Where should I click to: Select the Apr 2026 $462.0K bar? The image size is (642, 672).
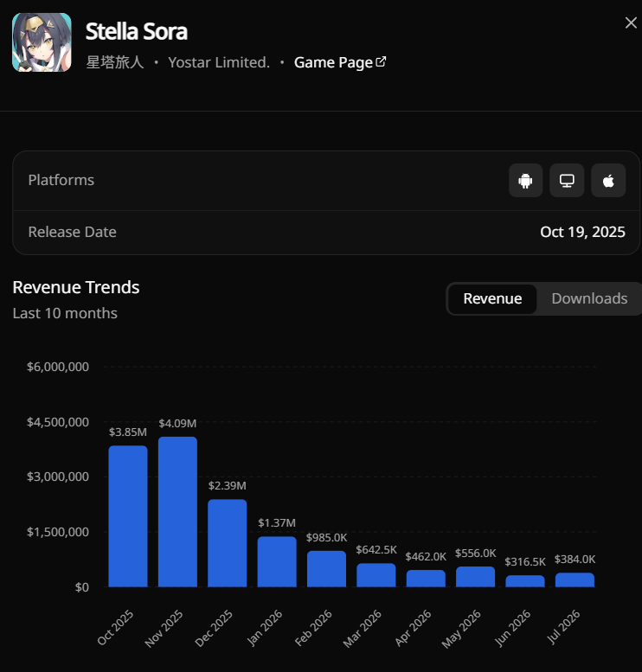[426, 579]
